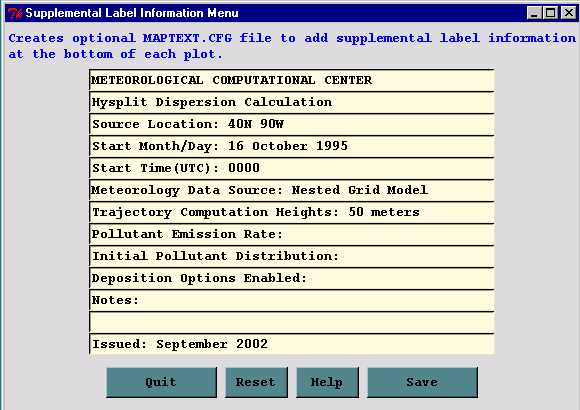580x410 pixels.
Task: Click the Start Time(UTC) 0000 field
Action: tap(291, 168)
